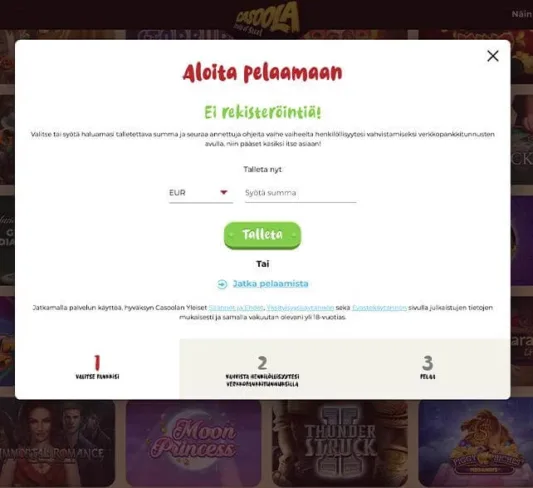Open the Immortal Romance game thumbnail
The height and width of the screenshot is (488, 533).
pos(57,443)
